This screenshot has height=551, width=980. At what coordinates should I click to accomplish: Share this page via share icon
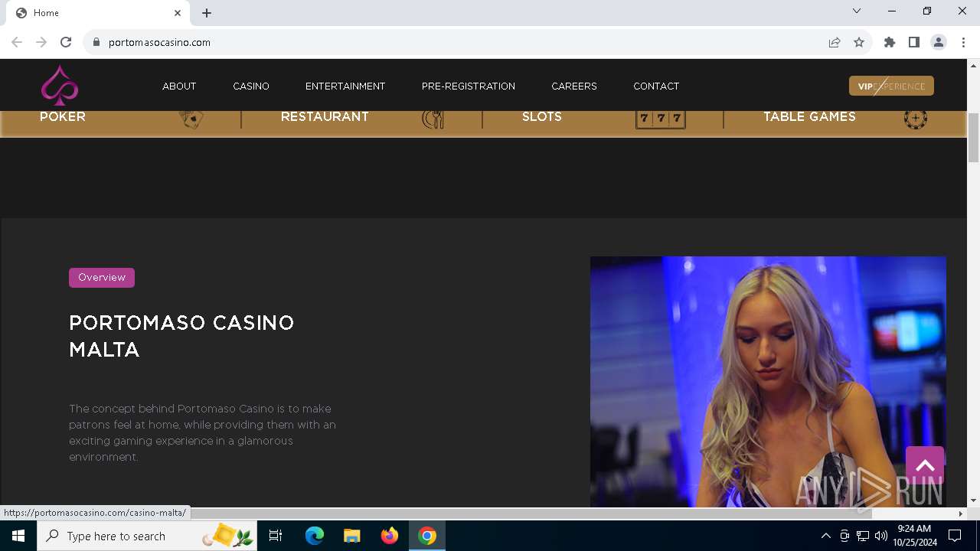[x=835, y=42]
